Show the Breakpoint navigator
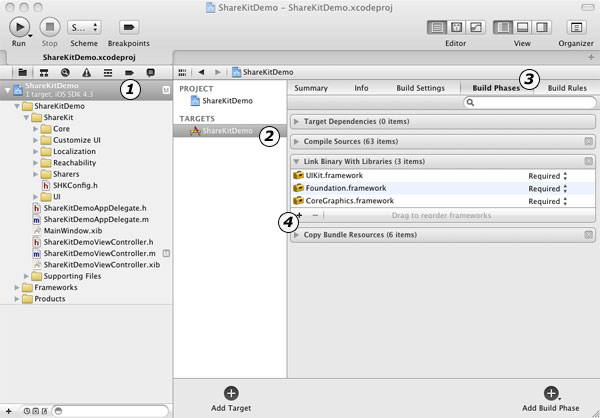This screenshot has width=600, height=418. coord(129,72)
